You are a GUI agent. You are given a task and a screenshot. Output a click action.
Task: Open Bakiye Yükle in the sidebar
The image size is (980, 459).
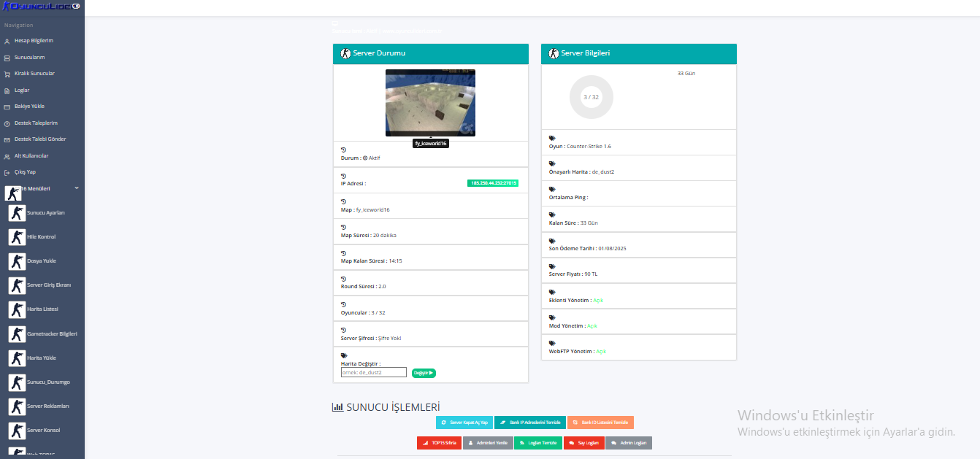point(29,107)
